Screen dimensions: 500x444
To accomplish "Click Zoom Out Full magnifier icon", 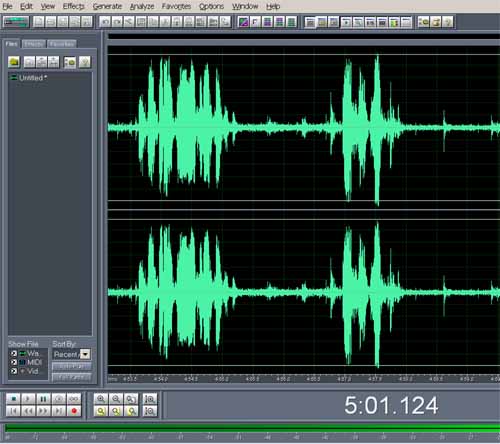I will [131, 399].
